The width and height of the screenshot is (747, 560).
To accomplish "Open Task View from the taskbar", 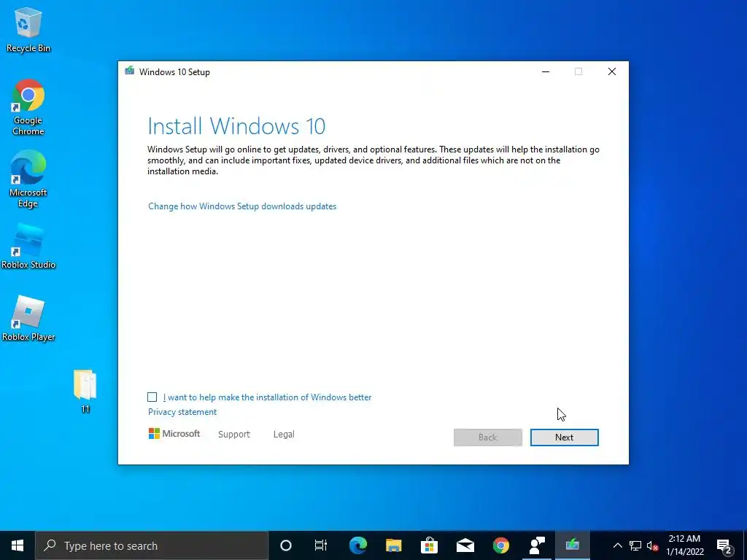I will [321, 545].
